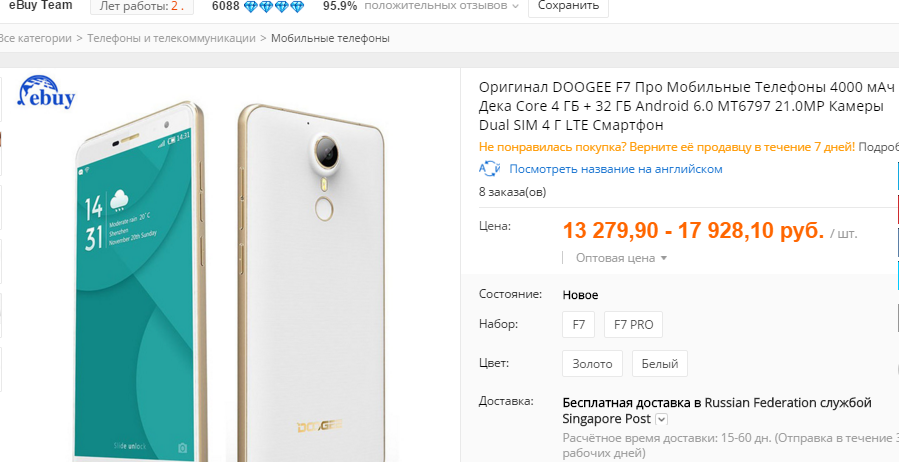The height and width of the screenshot is (462, 899).
Task: Click Посмотреть название на английском link
Action: 616,169
